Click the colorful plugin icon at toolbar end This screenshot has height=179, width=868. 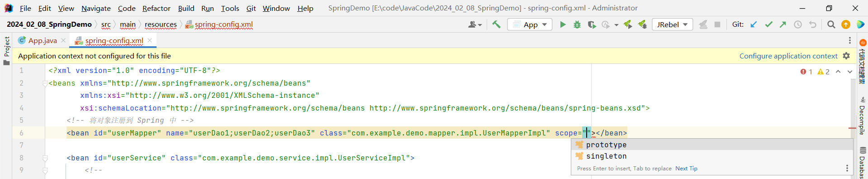tap(860, 24)
